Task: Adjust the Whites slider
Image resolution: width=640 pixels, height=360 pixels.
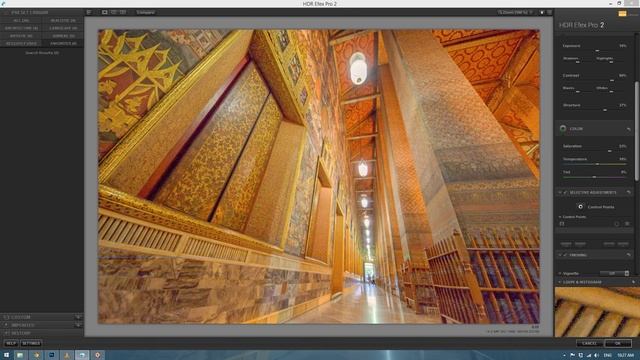Action: coord(611,91)
